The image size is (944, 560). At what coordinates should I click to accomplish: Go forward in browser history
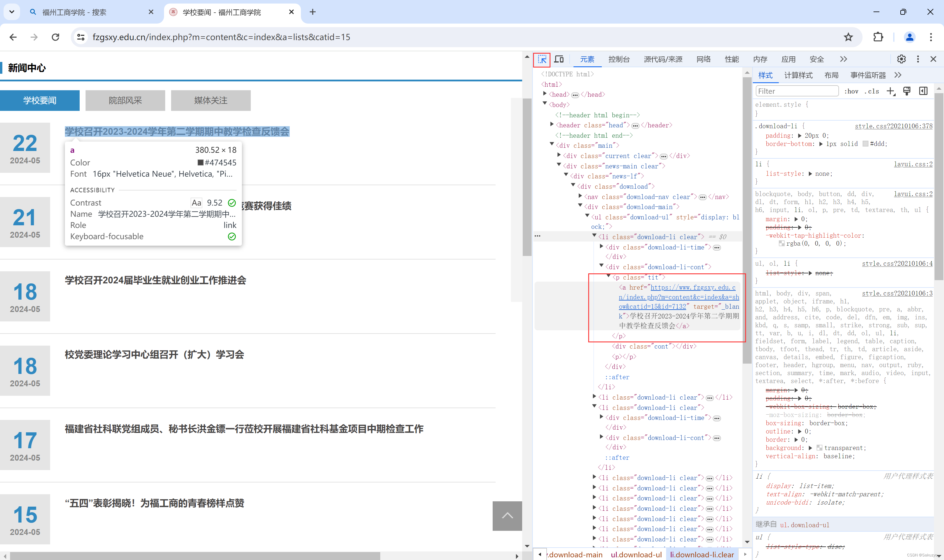34,37
